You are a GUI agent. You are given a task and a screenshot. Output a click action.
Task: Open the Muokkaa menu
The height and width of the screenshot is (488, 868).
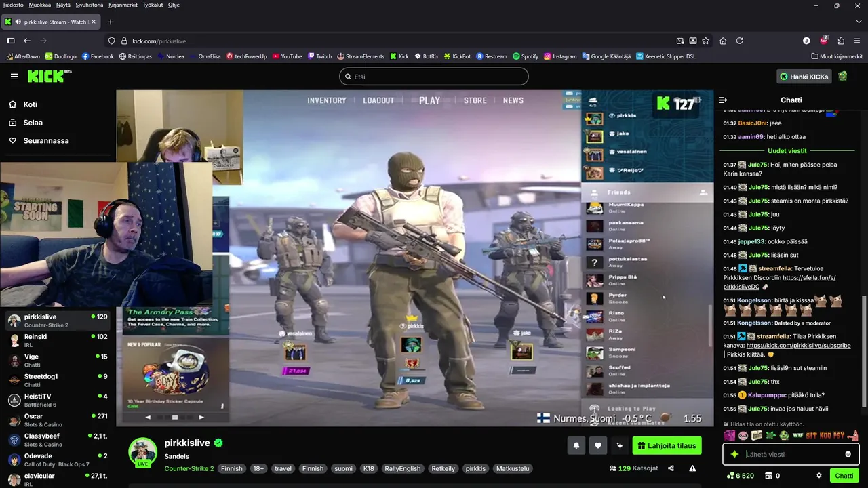coord(40,5)
